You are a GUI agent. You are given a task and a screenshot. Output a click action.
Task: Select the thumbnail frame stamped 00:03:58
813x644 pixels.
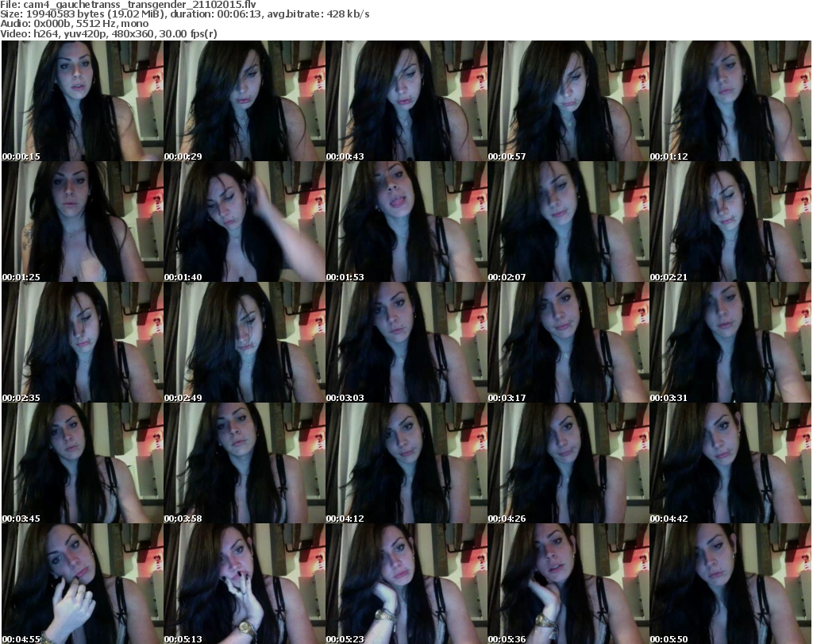point(245,463)
